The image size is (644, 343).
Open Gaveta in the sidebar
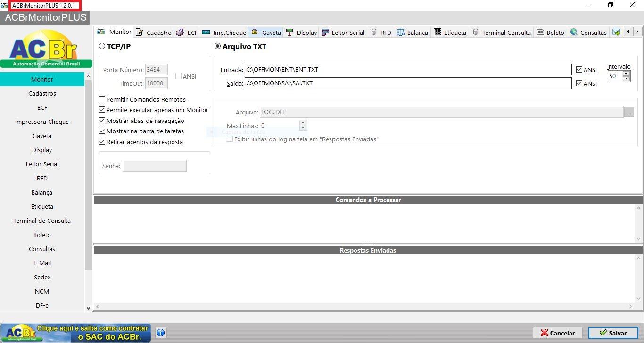click(x=42, y=136)
